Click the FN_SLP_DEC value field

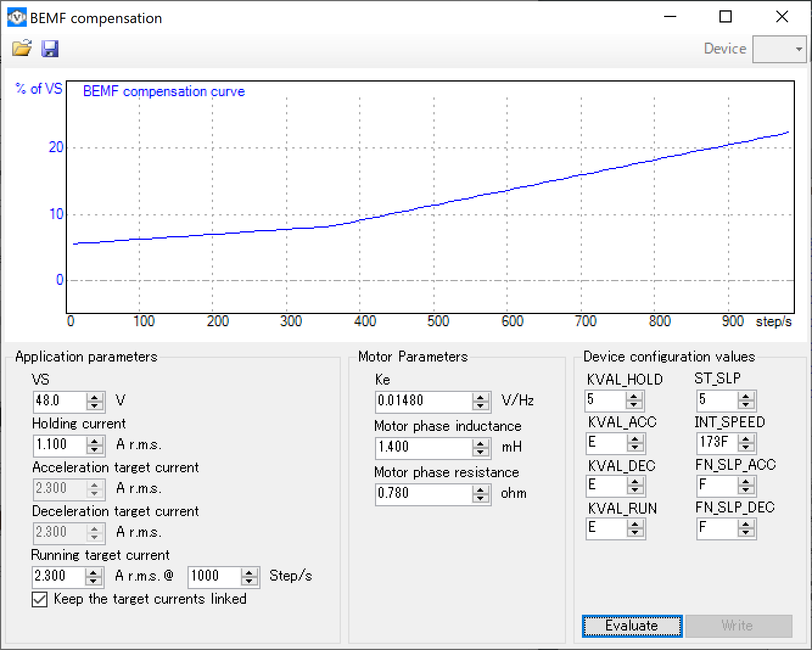717,528
